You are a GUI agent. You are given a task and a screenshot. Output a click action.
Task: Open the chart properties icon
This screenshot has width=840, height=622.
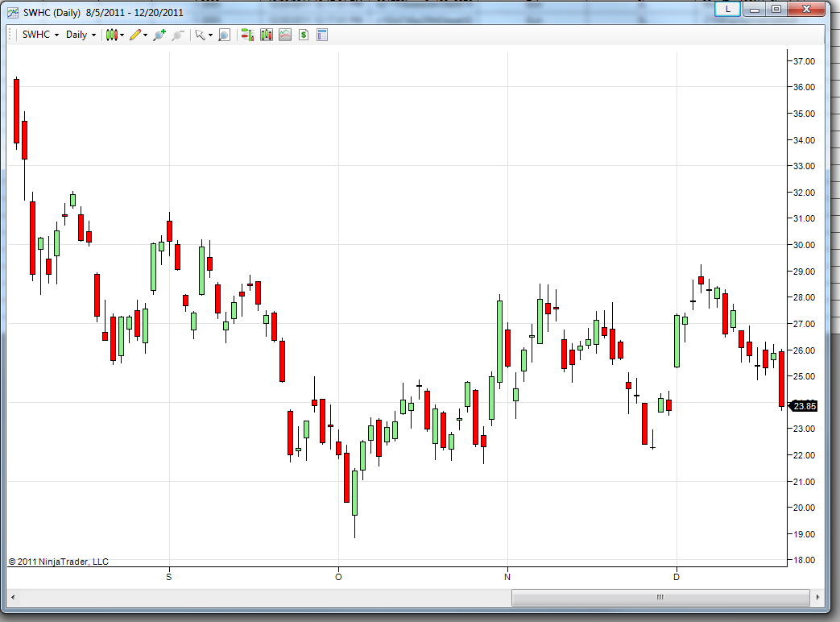(x=322, y=35)
